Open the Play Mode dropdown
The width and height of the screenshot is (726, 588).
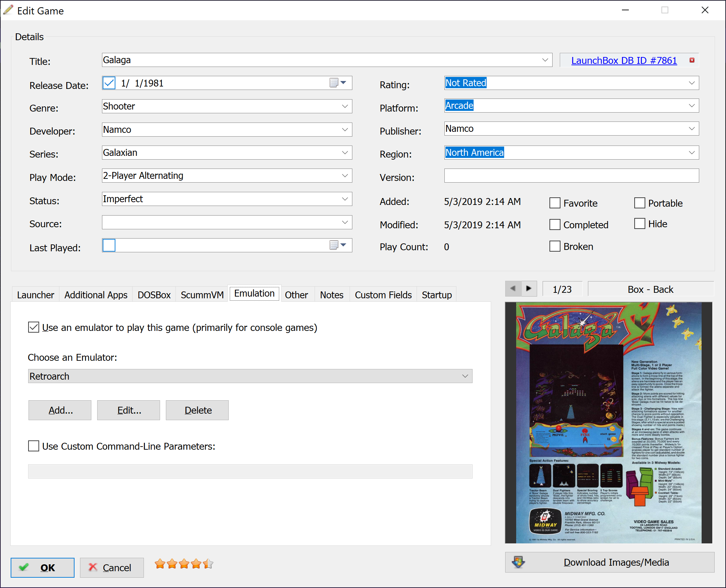[x=345, y=176]
